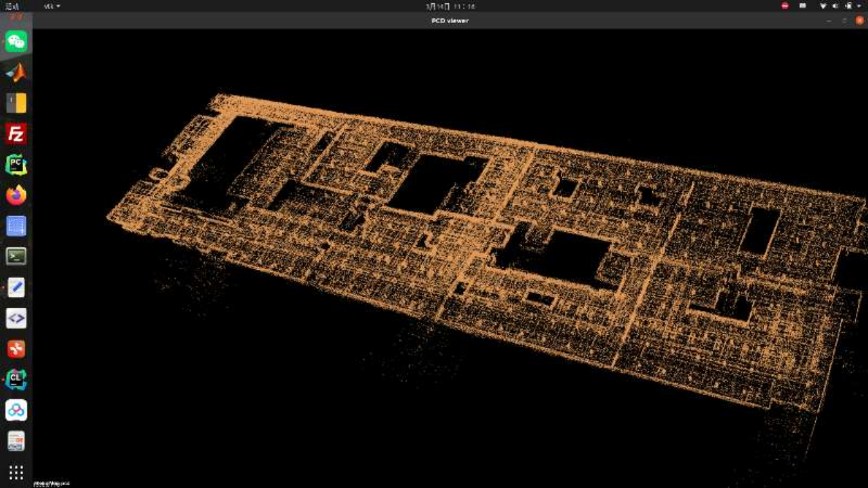Viewport: 868px width, 488px height.
Task: Open Baidu Netdisk dock icon
Action: 16,410
